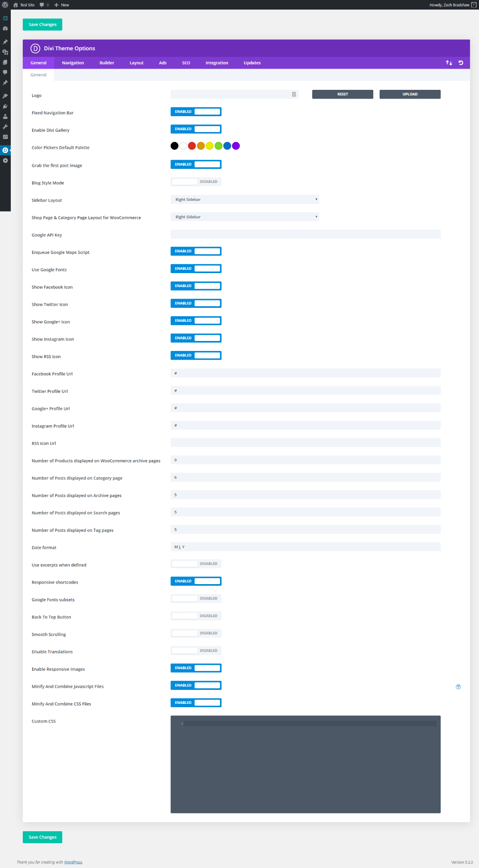The width and height of the screenshot is (479, 868).
Task: Open the pin icon just below Comments
Action: point(5,83)
